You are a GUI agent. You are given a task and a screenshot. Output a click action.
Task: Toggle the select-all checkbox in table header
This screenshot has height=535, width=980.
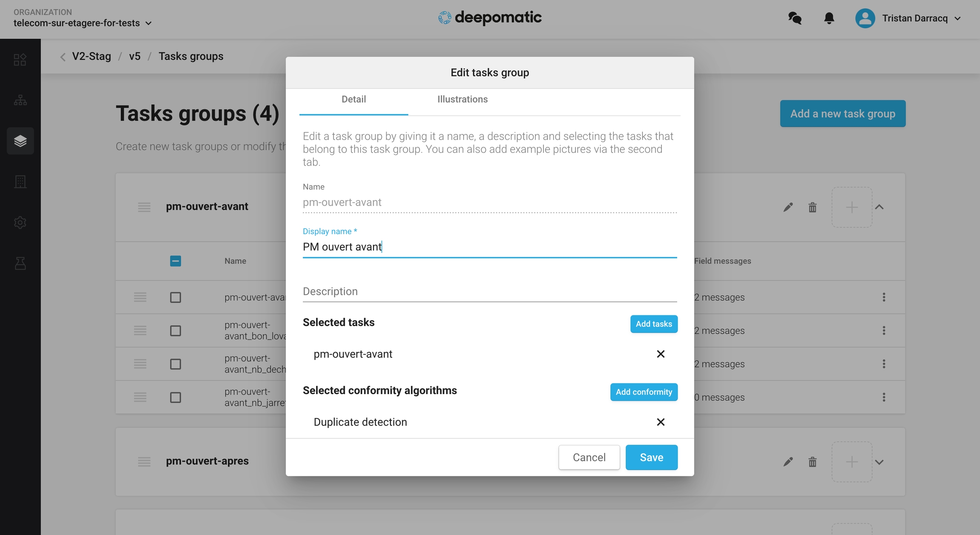click(x=175, y=261)
